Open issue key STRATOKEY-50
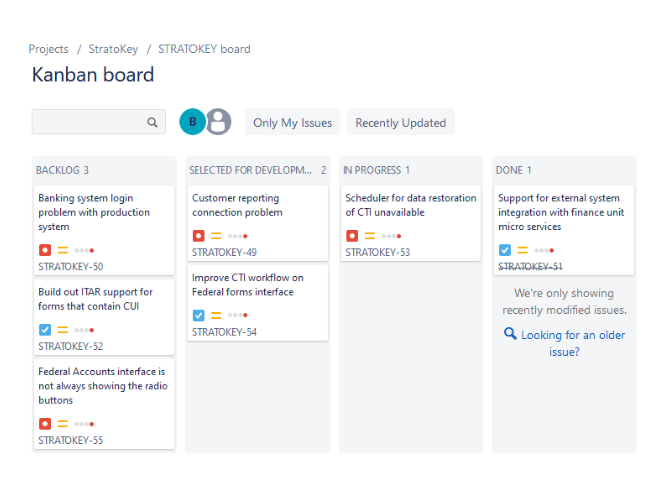Image resolution: width=660 pixels, height=497 pixels. point(71,266)
